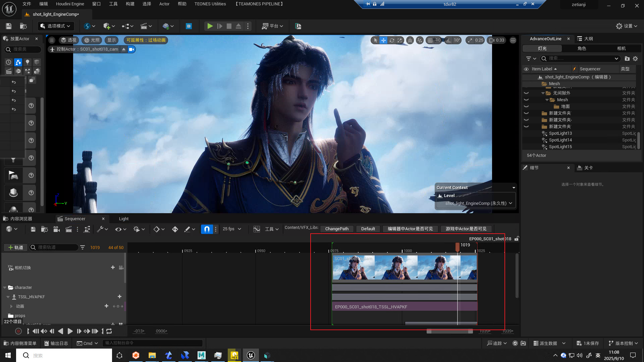Toggle viewport grid snapping icon

(x=430, y=40)
